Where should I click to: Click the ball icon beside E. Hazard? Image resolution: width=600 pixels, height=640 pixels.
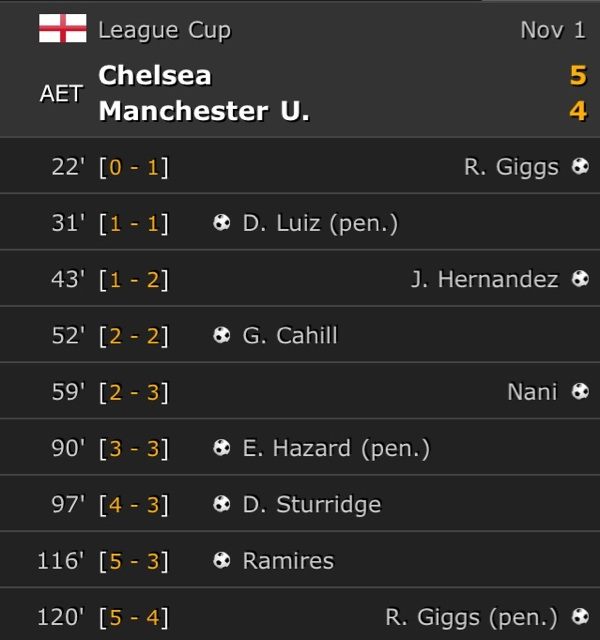click(222, 448)
